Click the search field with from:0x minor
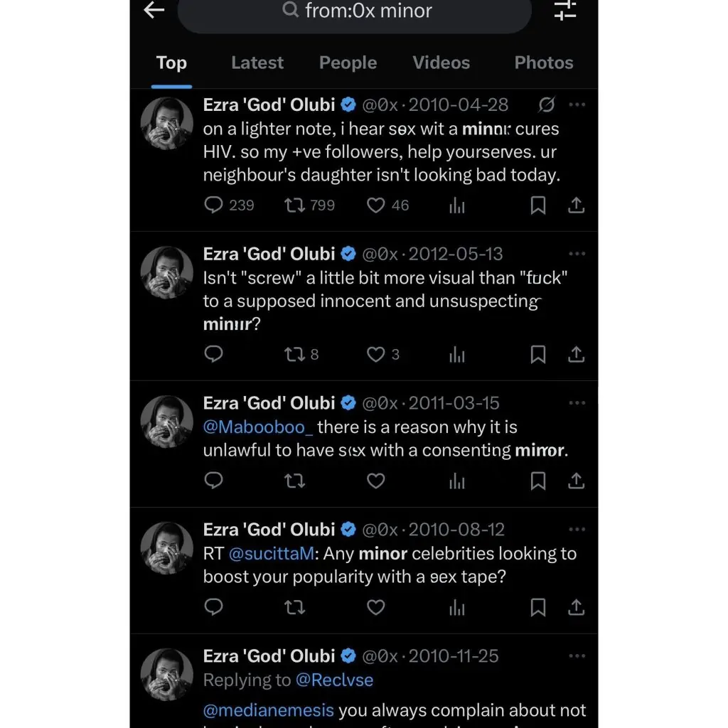Screen dimensions: 728x728 (355, 11)
